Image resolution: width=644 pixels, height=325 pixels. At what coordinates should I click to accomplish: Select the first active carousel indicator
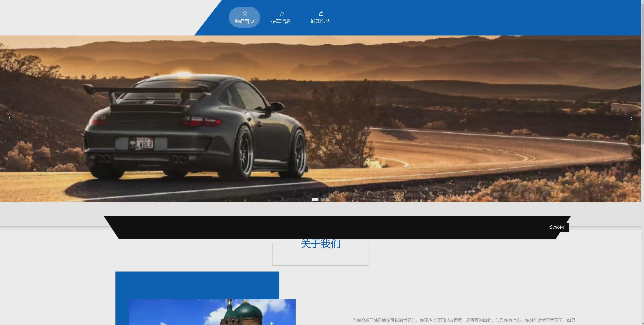coord(315,199)
